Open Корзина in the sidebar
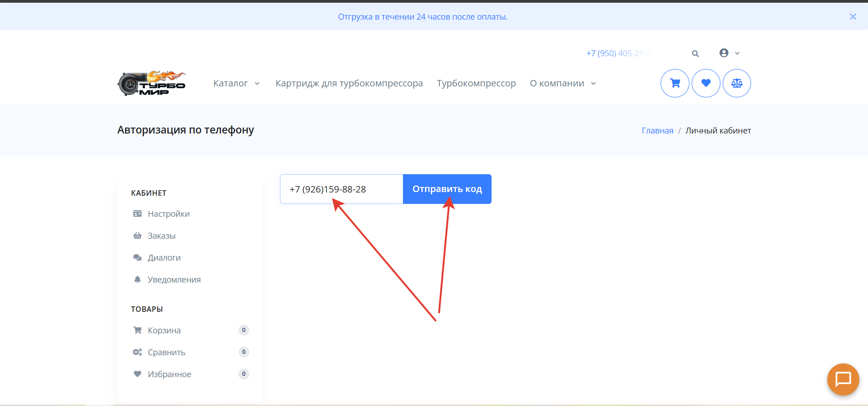 [x=164, y=331]
